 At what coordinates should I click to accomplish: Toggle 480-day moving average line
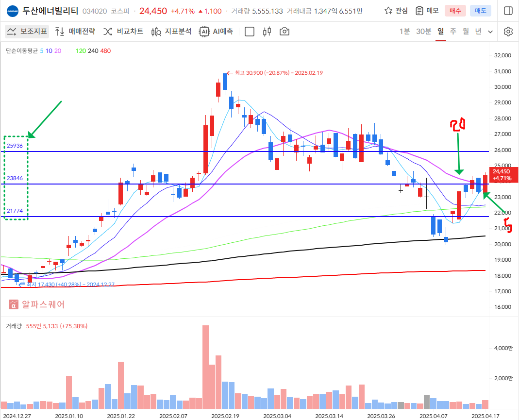coord(105,51)
